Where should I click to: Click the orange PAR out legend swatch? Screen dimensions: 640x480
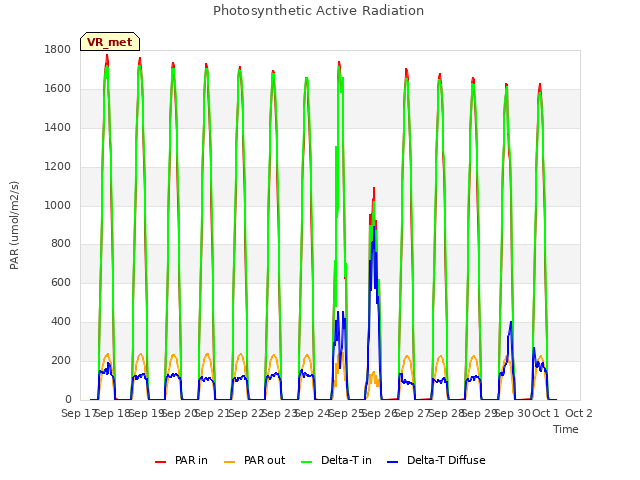tap(230, 462)
